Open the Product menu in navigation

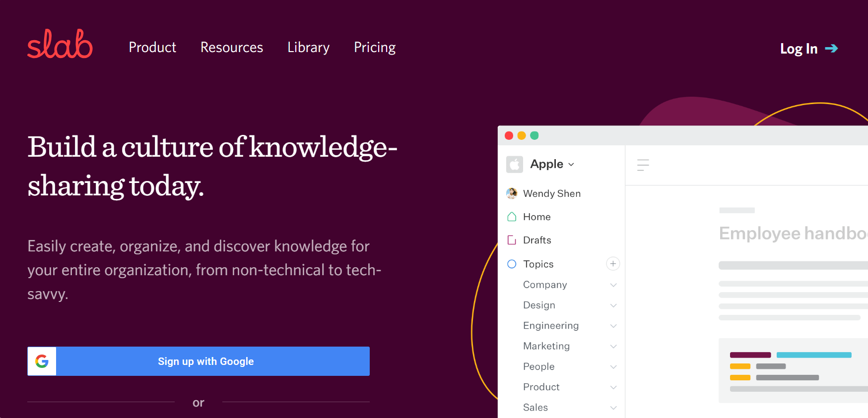click(152, 48)
